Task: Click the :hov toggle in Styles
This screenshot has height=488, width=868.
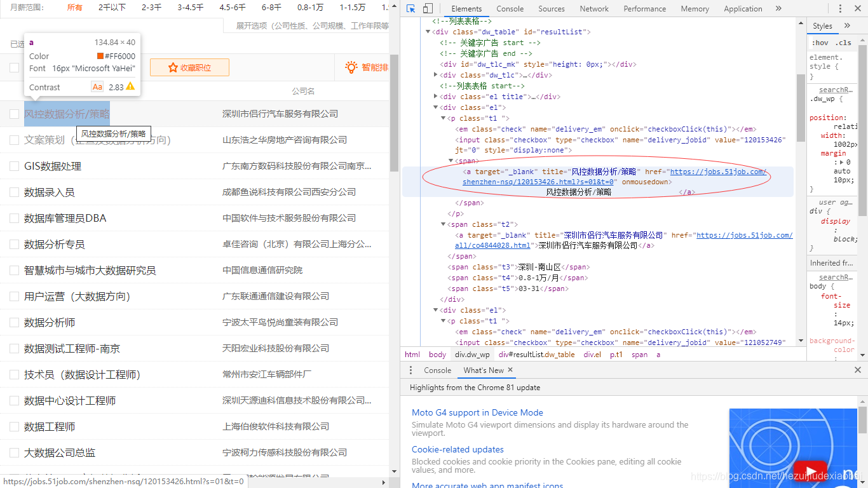Action: click(x=820, y=43)
